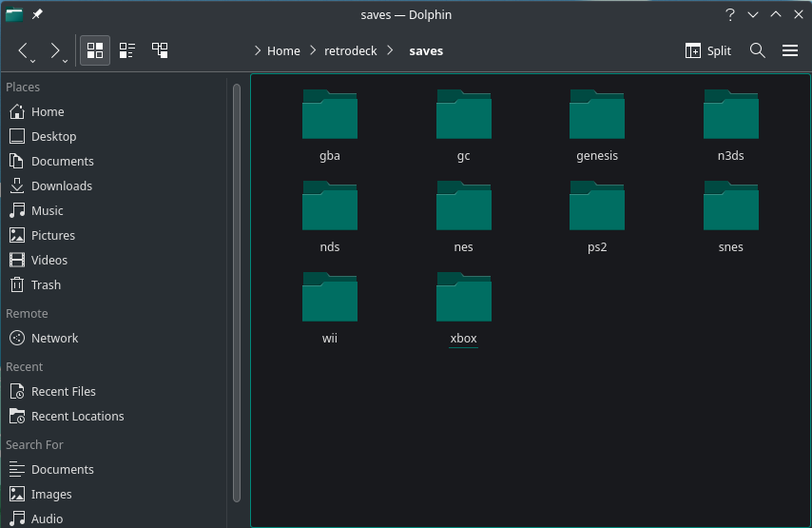Click Home in the breadcrumb path
The width and height of the screenshot is (812, 528).
pos(283,50)
